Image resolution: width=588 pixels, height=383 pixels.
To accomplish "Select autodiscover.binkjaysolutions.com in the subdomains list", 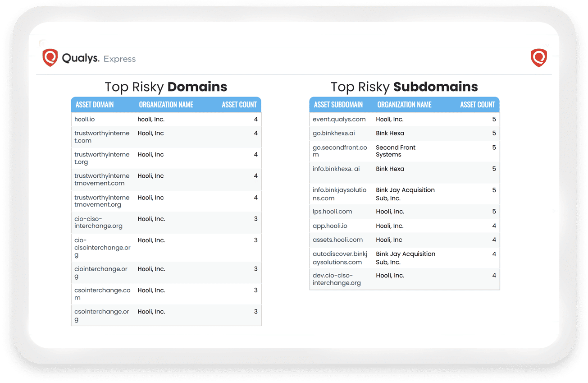I will coord(340,258).
